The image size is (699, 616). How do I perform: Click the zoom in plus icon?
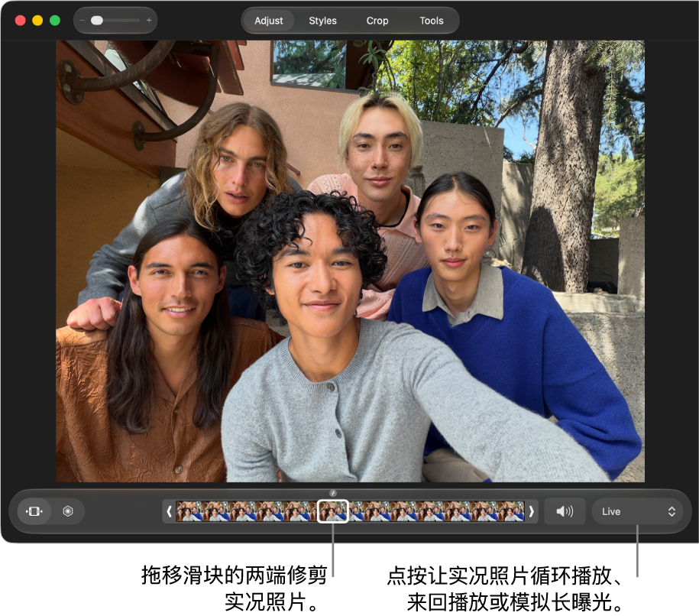tap(149, 21)
